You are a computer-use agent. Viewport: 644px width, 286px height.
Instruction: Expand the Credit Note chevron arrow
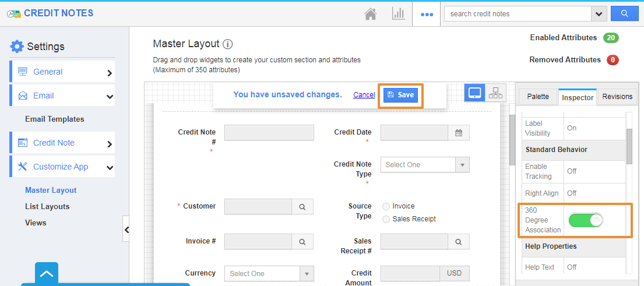pos(109,144)
